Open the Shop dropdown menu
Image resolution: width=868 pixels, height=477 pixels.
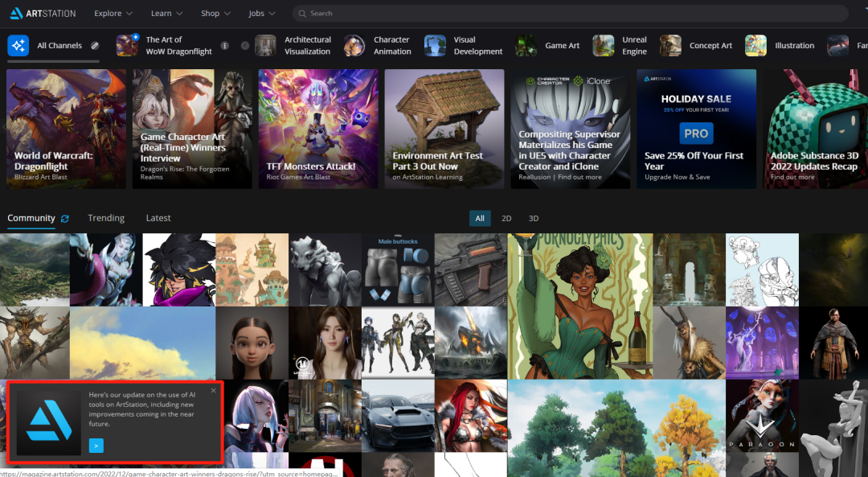pos(215,14)
